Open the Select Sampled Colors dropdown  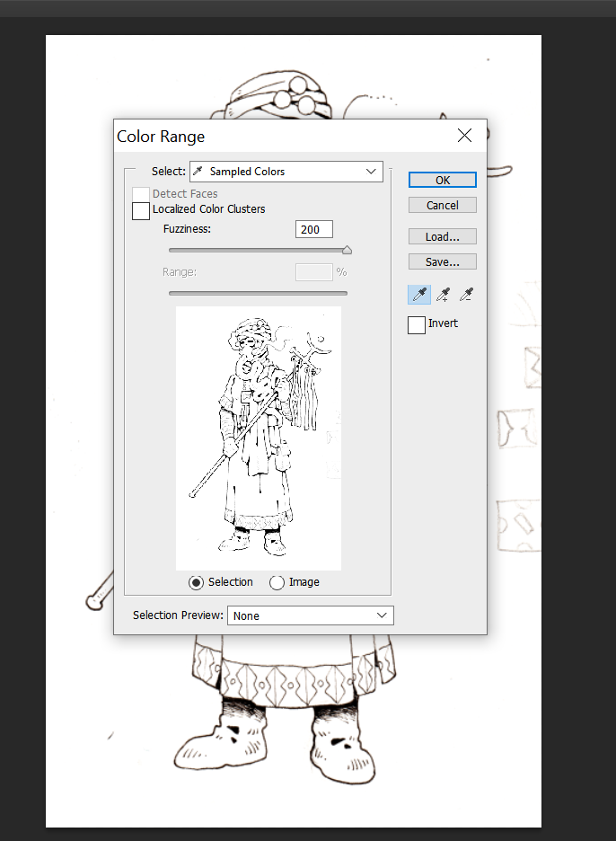pos(286,172)
